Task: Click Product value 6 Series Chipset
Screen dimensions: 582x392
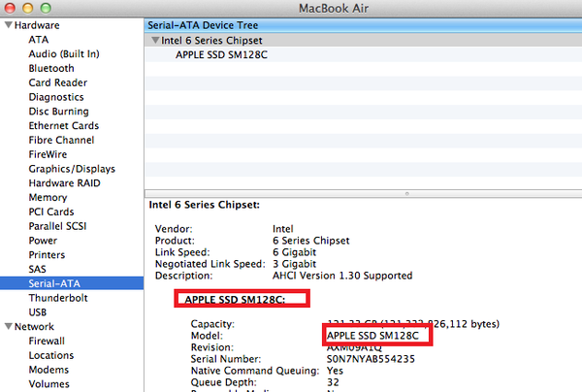Action: 311,241
